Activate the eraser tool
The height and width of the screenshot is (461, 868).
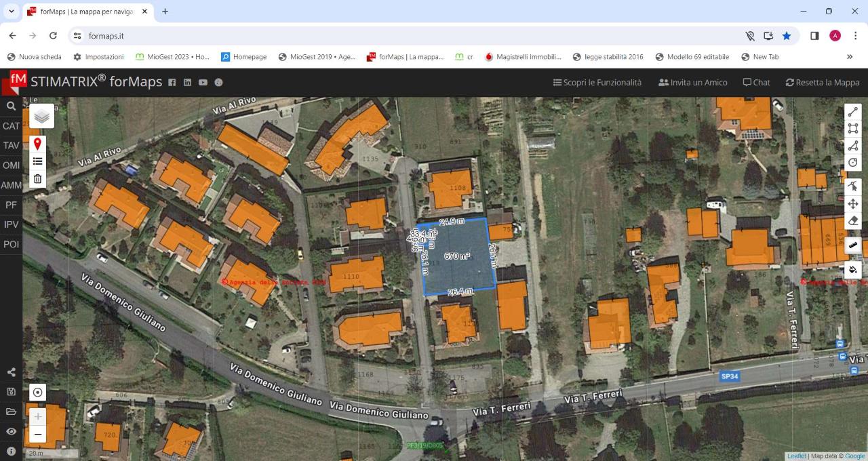pyautogui.click(x=853, y=220)
